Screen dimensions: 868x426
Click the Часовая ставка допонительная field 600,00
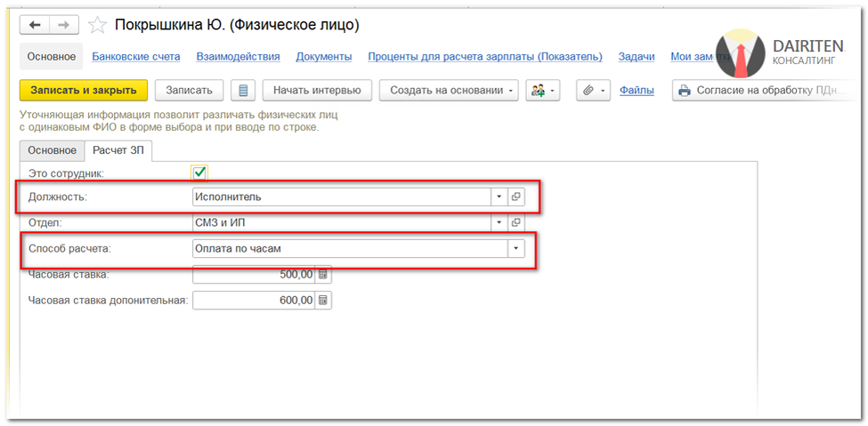tap(254, 301)
